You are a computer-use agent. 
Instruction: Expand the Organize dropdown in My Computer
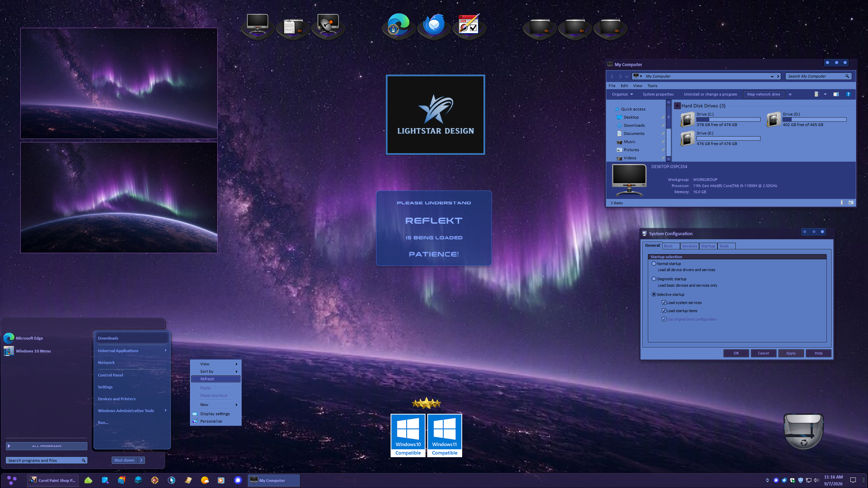point(622,94)
